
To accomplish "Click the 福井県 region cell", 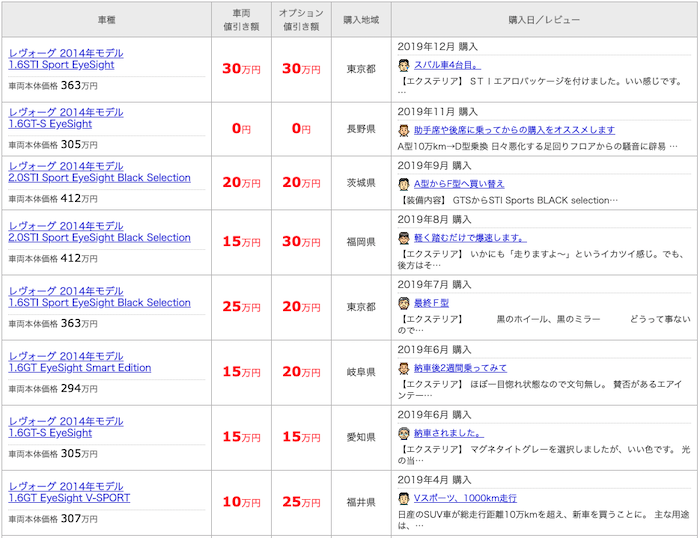I will click(x=361, y=503).
